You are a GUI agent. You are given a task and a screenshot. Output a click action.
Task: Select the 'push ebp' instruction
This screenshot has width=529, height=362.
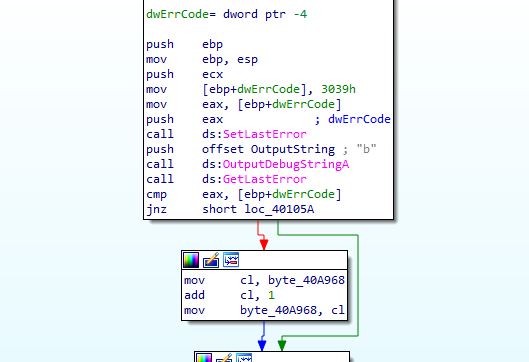click(185, 44)
